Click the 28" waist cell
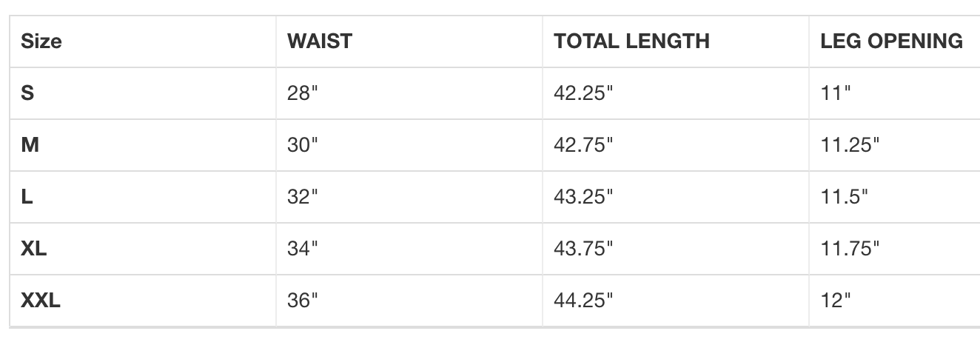This screenshot has height=345, width=980. (302, 93)
